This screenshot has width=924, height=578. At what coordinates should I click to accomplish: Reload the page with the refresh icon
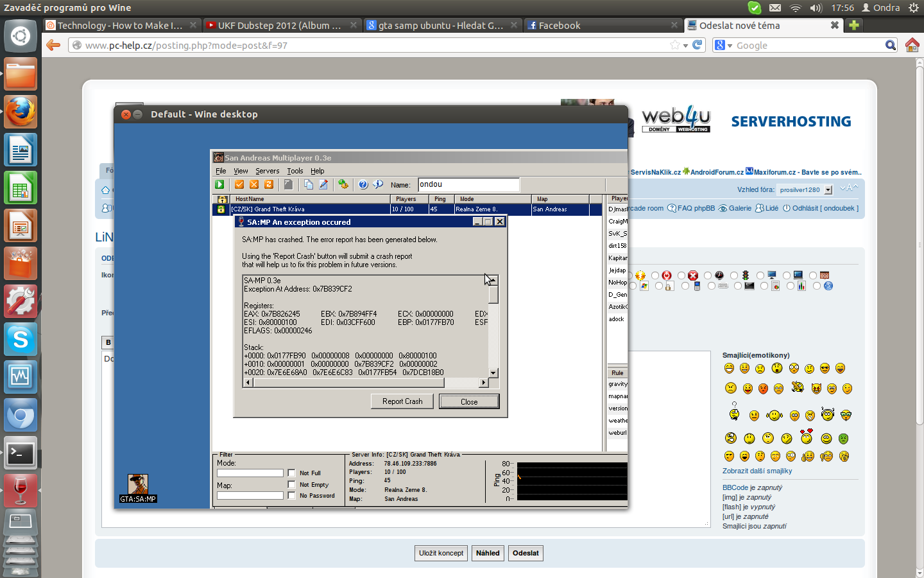[x=697, y=45]
